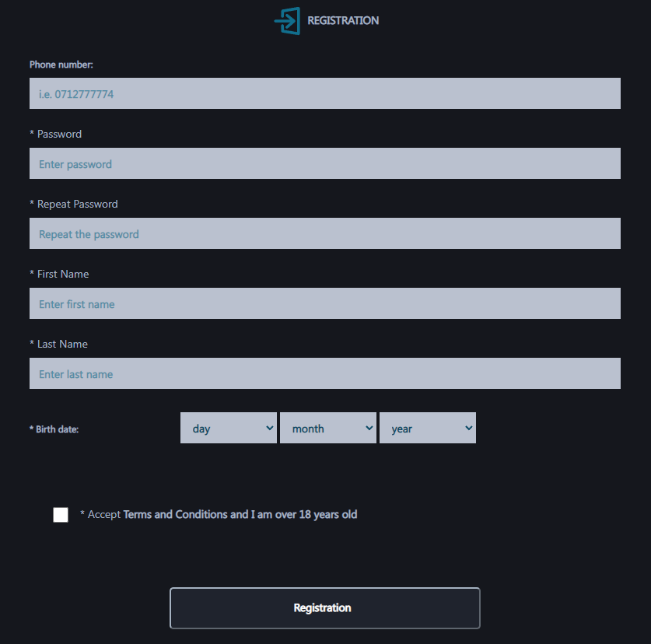The image size is (651, 644).
Task: Select the Repeat the password field
Action: tap(324, 233)
